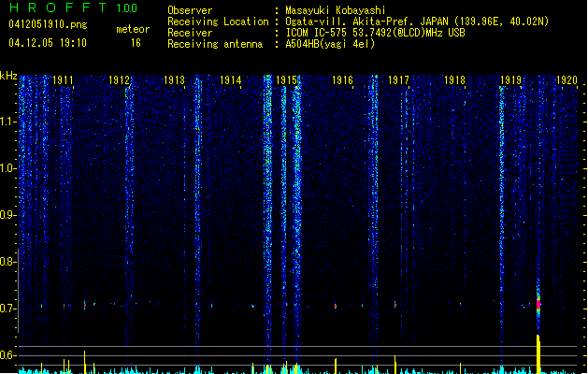Click the red echo dot below 1917
This screenshot has height=374, width=588.
pyautogui.click(x=395, y=305)
